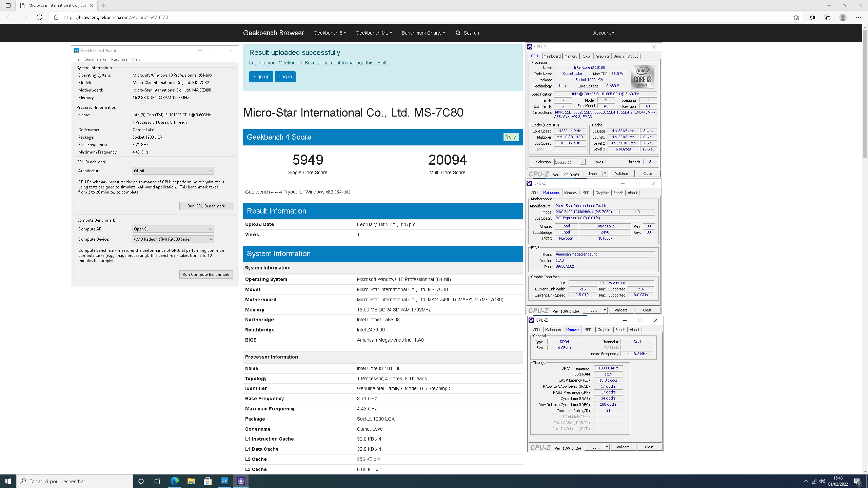Switch to Bench tab in top CPU-Z window
Screen dimensions: 868x488
618,56
